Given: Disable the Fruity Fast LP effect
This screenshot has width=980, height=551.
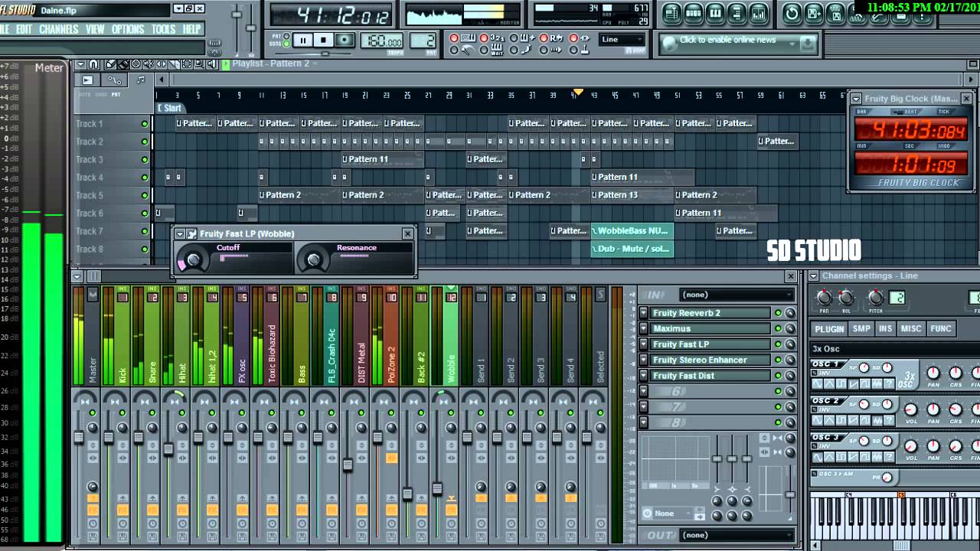Looking at the screenshot, I should point(778,344).
